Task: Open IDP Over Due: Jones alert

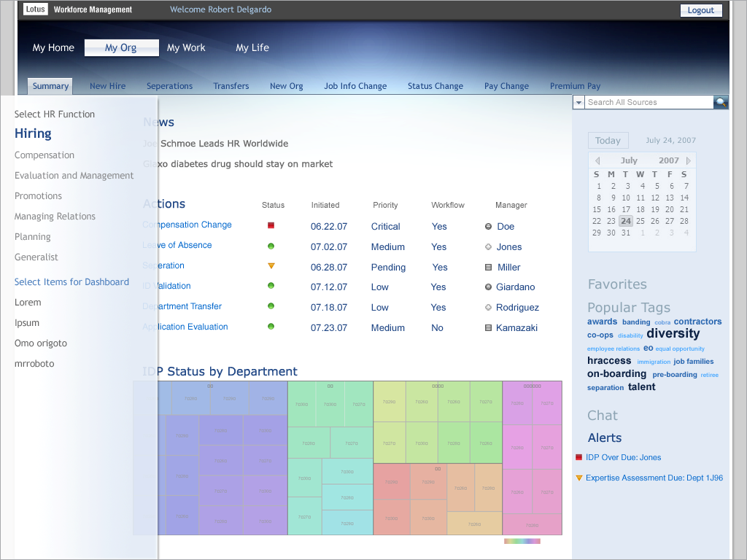Action: pos(623,458)
